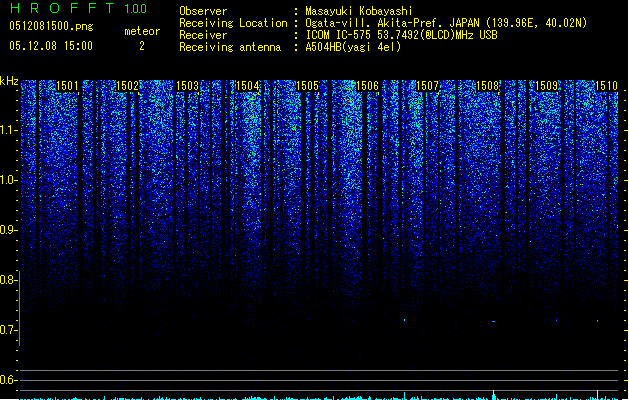Select the 1501 time marker
The image size is (629, 400).
pyautogui.click(x=67, y=86)
